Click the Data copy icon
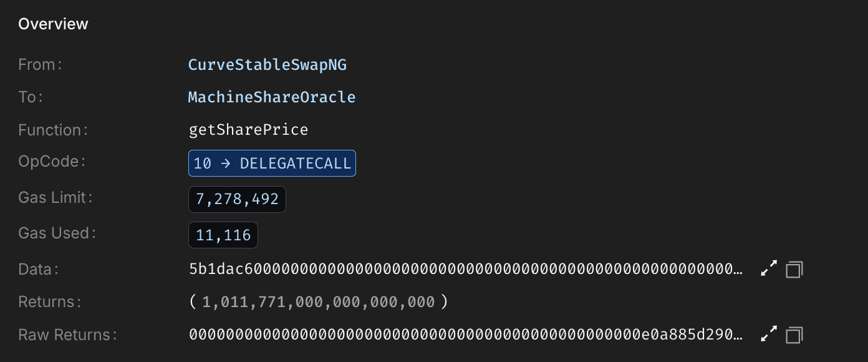 click(794, 268)
